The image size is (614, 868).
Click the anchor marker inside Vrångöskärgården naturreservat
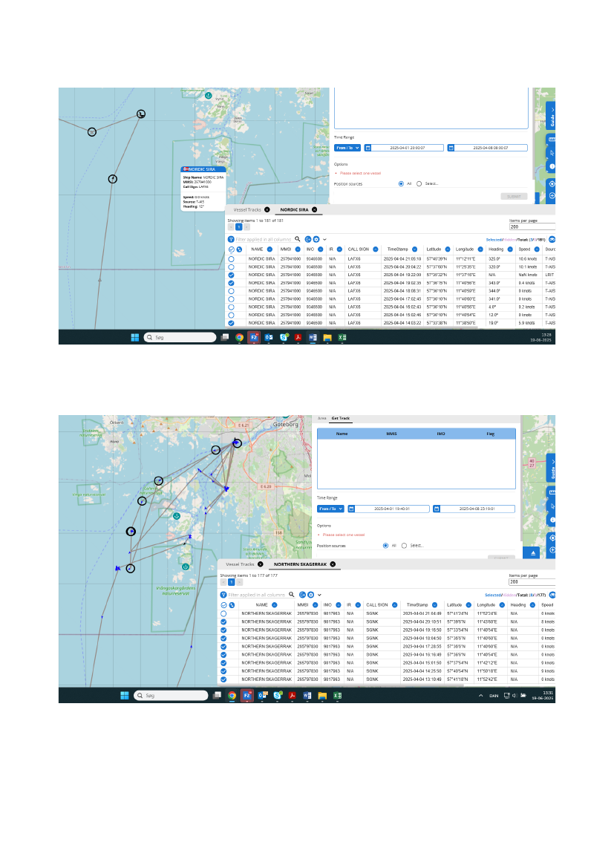pyautogui.click(x=185, y=567)
